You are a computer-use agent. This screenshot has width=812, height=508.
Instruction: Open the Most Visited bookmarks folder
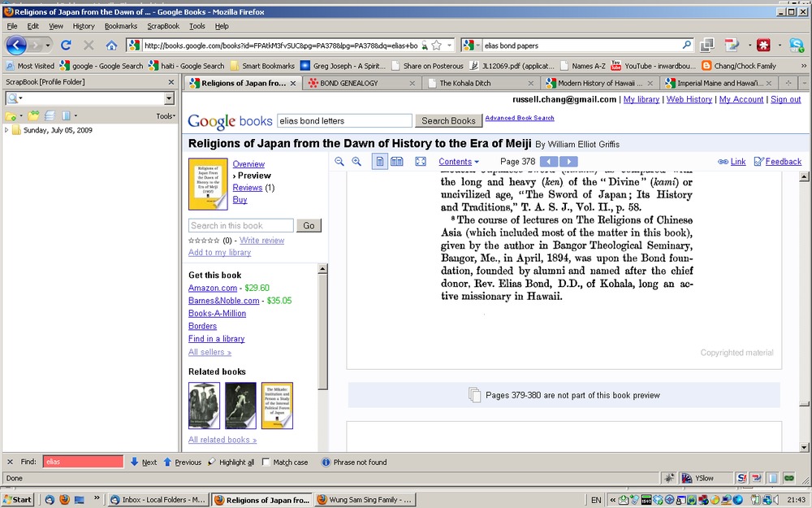point(30,66)
